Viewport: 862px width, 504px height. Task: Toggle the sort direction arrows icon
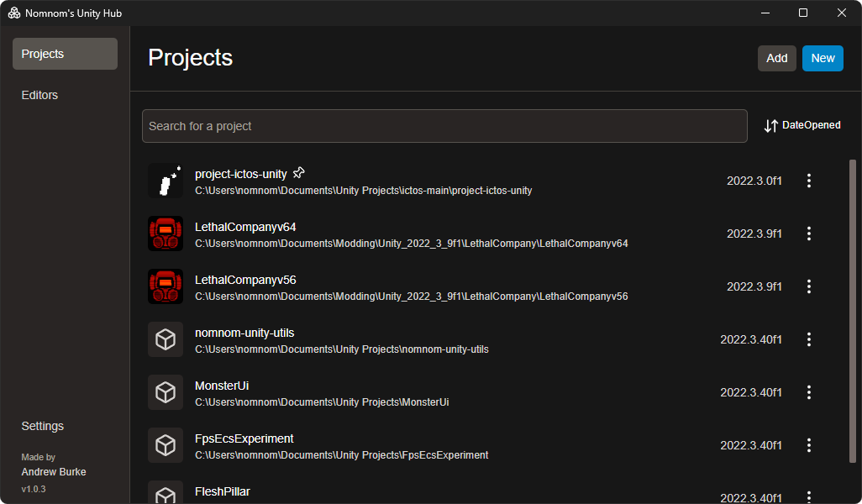pos(770,126)
